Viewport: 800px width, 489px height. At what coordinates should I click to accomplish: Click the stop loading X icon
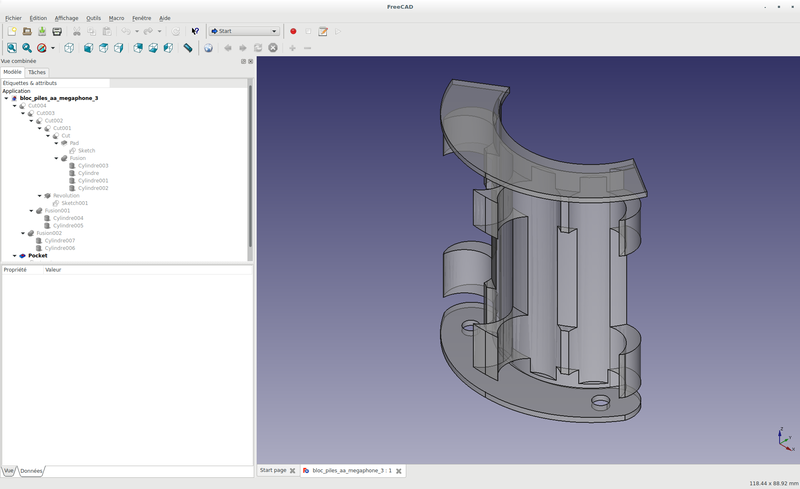click(x=273, y=48)
